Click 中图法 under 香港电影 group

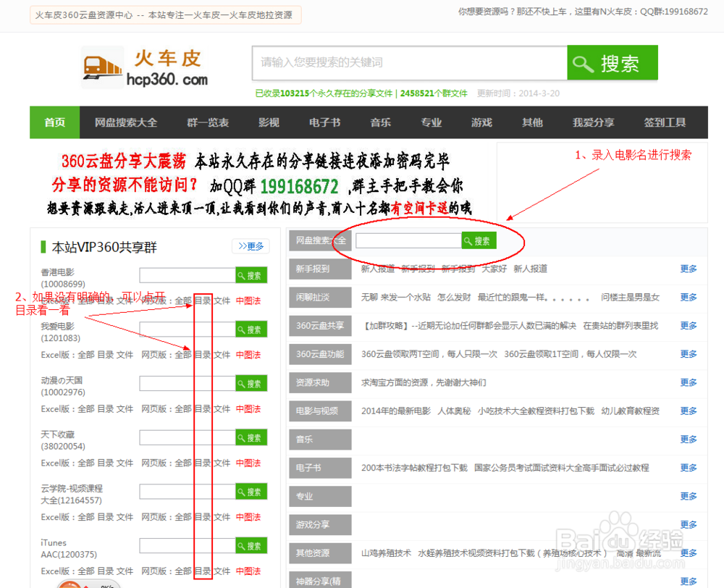(248, 301)
